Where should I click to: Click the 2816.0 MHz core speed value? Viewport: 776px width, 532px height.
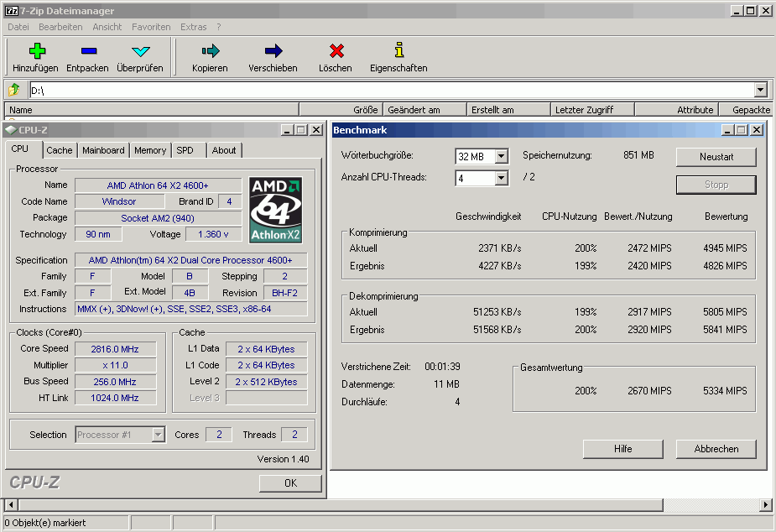[x=115, y=349]
